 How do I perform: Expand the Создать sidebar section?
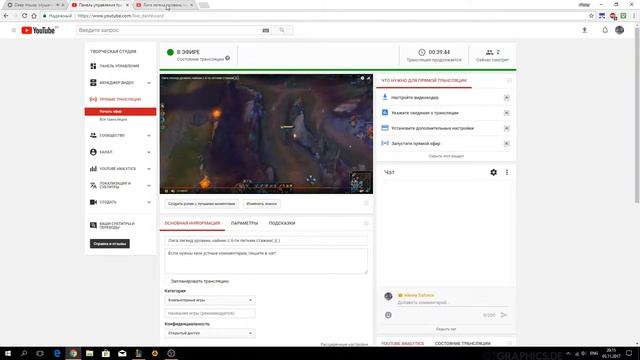click(149, 202)
